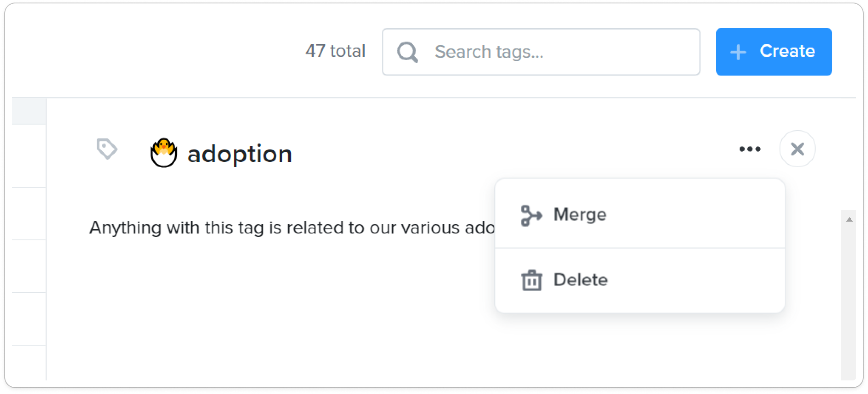
Task: Click the plus icon in Create
Action: 738,52
